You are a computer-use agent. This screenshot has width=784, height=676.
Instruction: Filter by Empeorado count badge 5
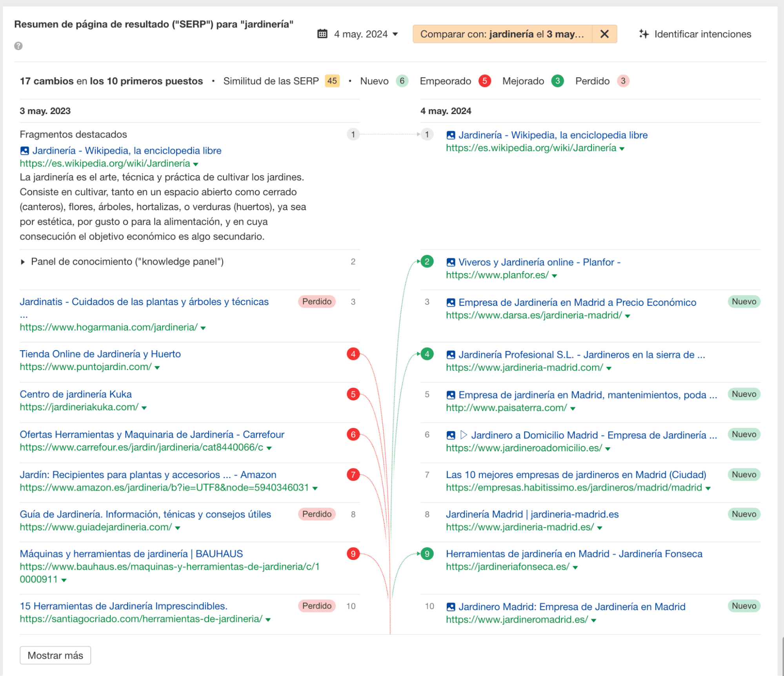(484, 81)
